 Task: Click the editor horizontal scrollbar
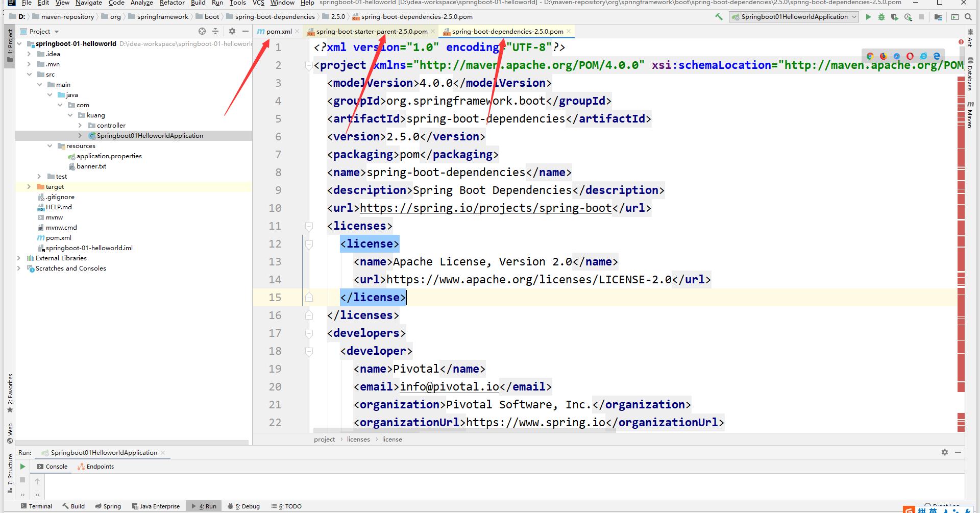pyautogui.click(x=464, y=431)
